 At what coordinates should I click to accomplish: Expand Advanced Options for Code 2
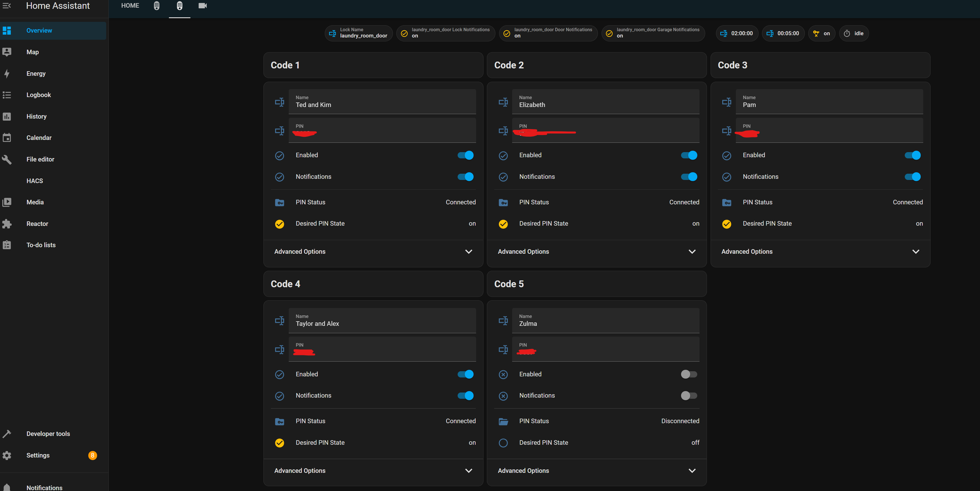point(596,252)
